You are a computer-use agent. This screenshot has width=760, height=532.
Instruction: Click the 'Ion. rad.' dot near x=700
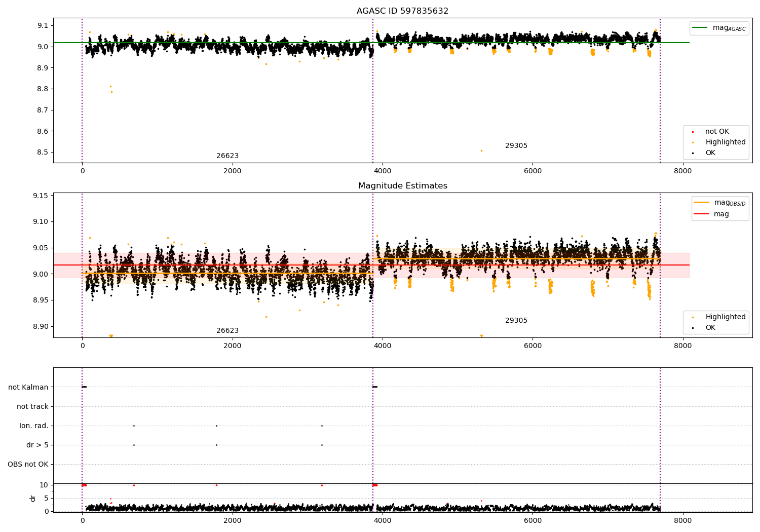[x=134, y=426]
